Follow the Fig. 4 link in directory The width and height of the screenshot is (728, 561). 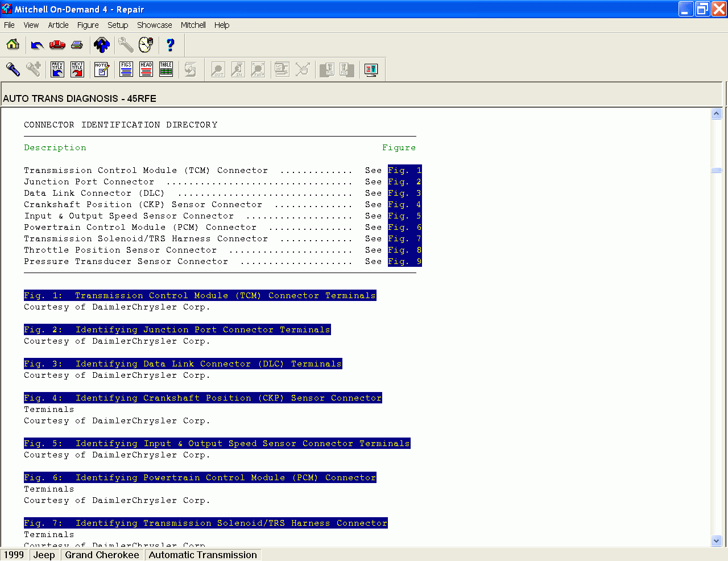click(x=405, y=204)
